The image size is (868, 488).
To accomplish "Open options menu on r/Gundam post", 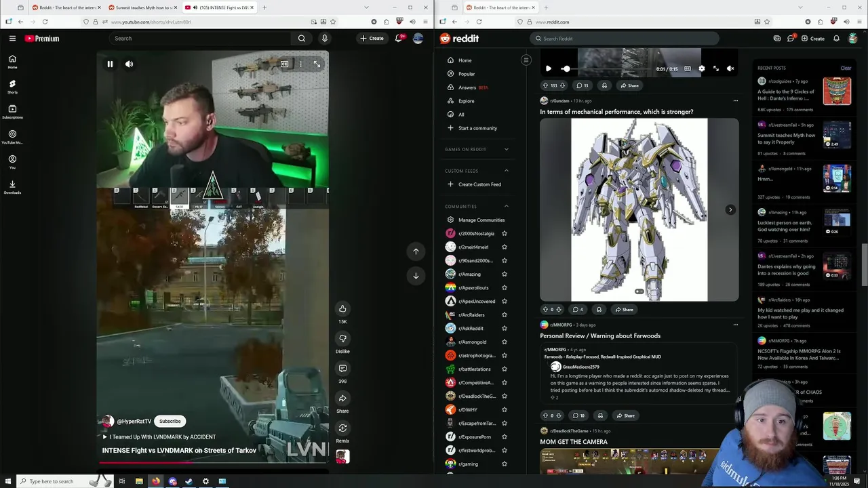I will coord(735,101).
